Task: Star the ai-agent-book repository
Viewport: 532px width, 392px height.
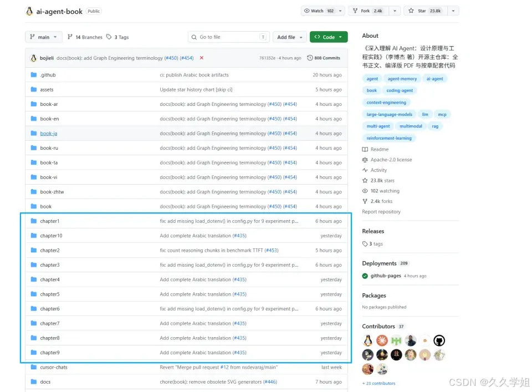Action: (x=426, y=11)
